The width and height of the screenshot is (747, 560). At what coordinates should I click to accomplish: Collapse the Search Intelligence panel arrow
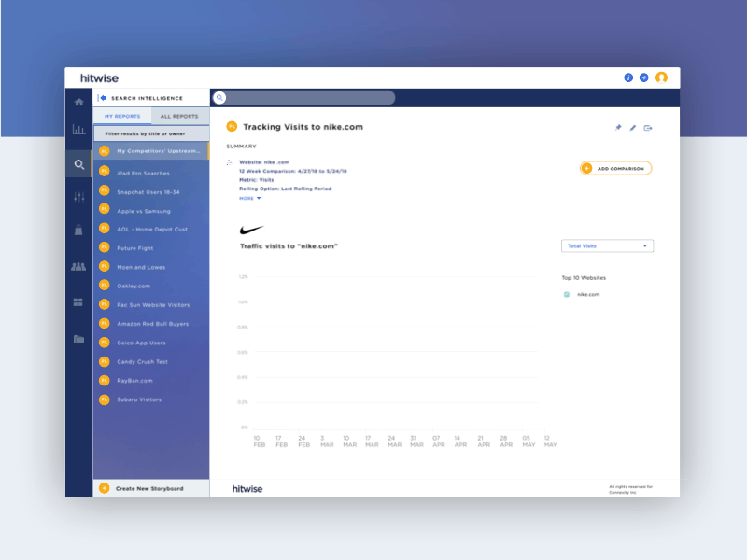point(102,98)
